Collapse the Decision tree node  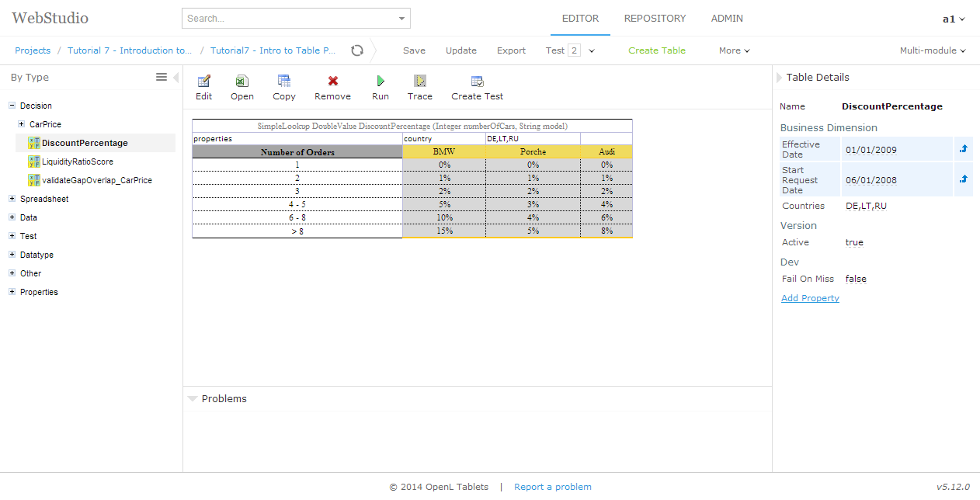(11, 106)
